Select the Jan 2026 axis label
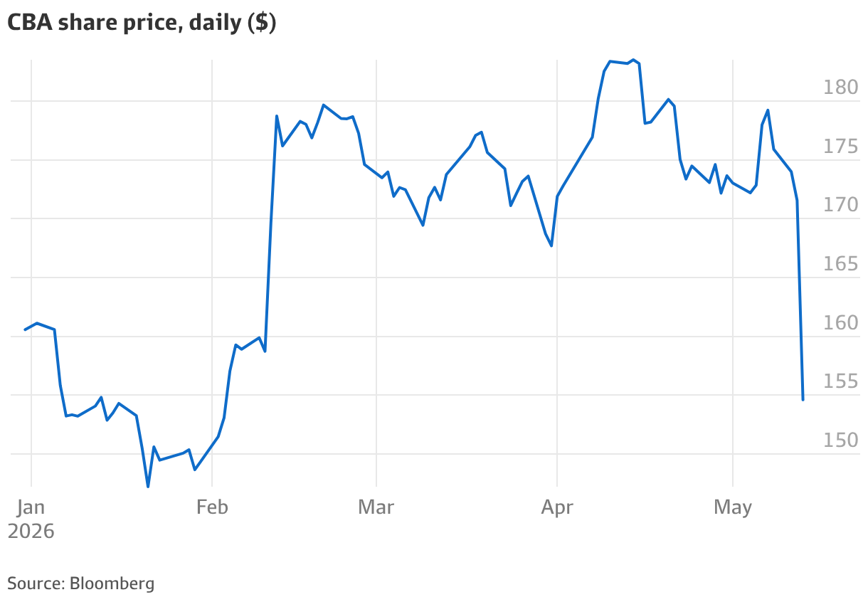This screenshot has width=868, height=602. coord(31,519)
